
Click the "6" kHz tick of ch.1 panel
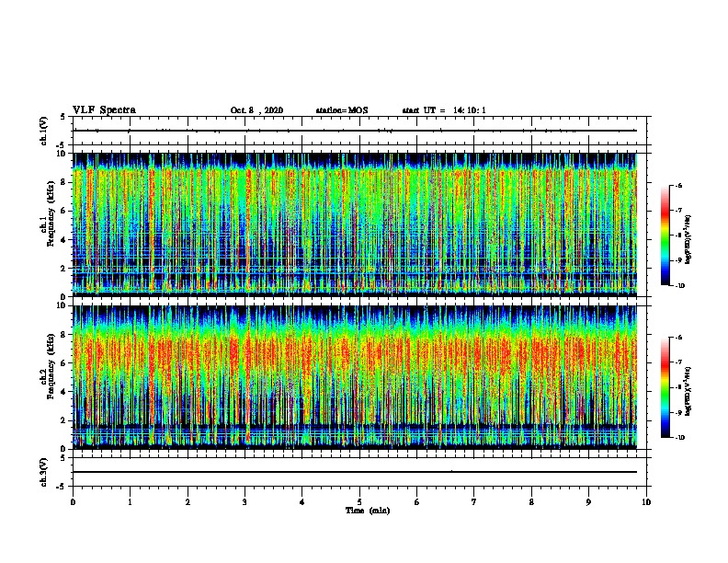[x=64, y=211]
